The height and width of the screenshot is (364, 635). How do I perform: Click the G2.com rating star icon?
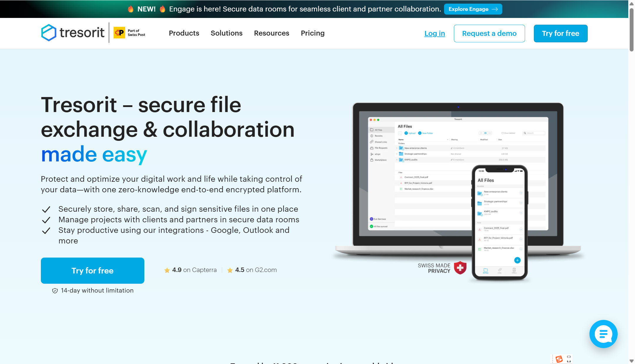coord(230,270)
